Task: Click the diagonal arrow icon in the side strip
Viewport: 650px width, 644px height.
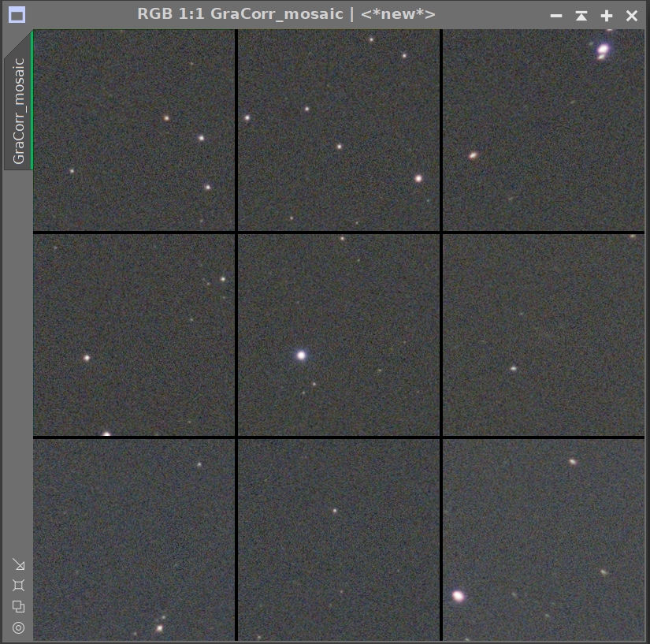Action: point(19,564)
